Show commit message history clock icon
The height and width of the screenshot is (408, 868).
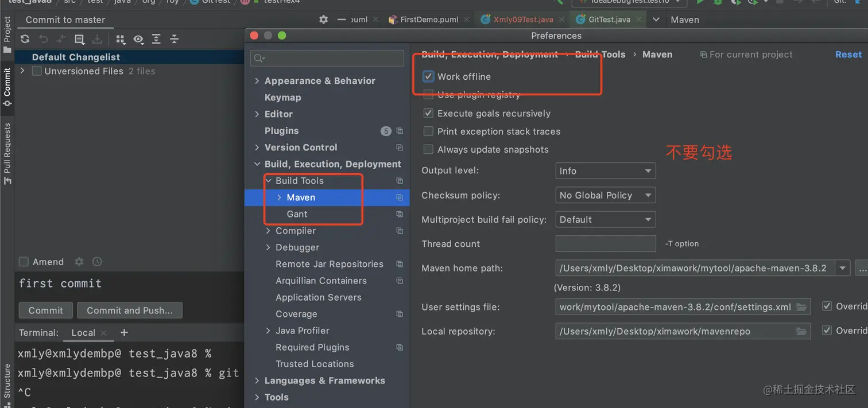97,262
